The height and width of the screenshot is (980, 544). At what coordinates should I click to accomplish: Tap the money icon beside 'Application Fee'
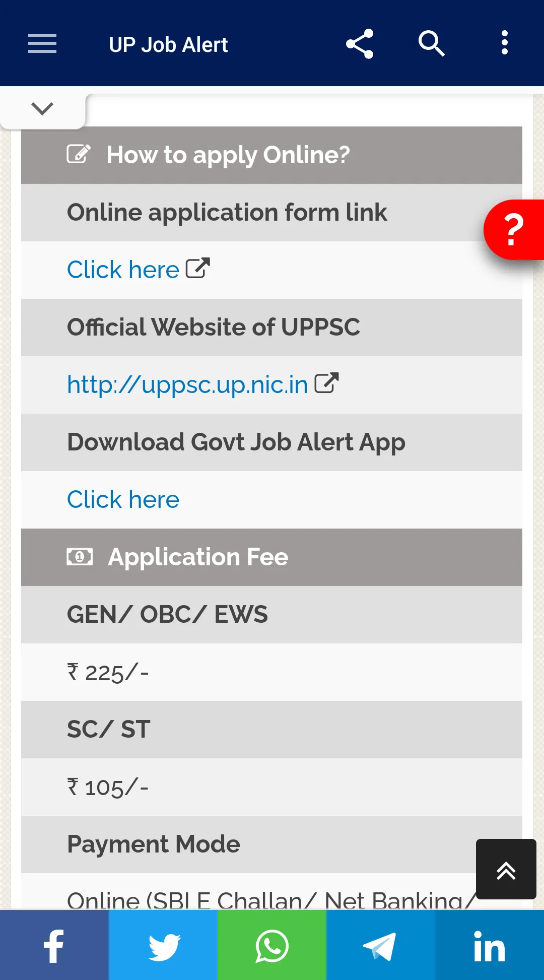click(80, 557)
